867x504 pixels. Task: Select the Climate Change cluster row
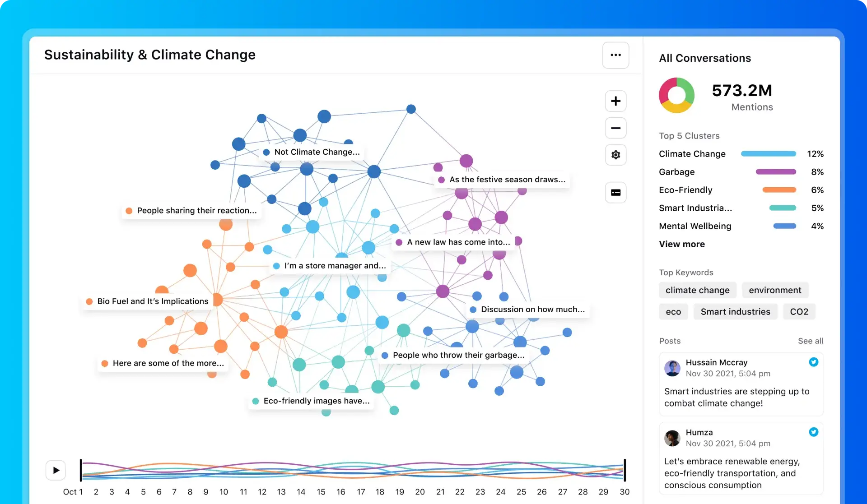[692, 154]
